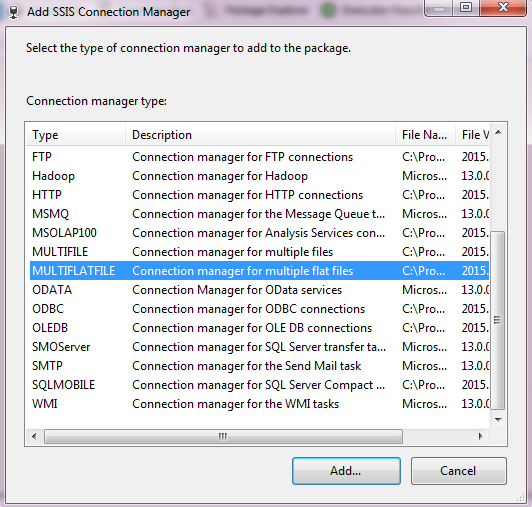Click the vertical scrollbar thumb
The image size is (532, 507).
pyautogui.click(x=498, y=320)
